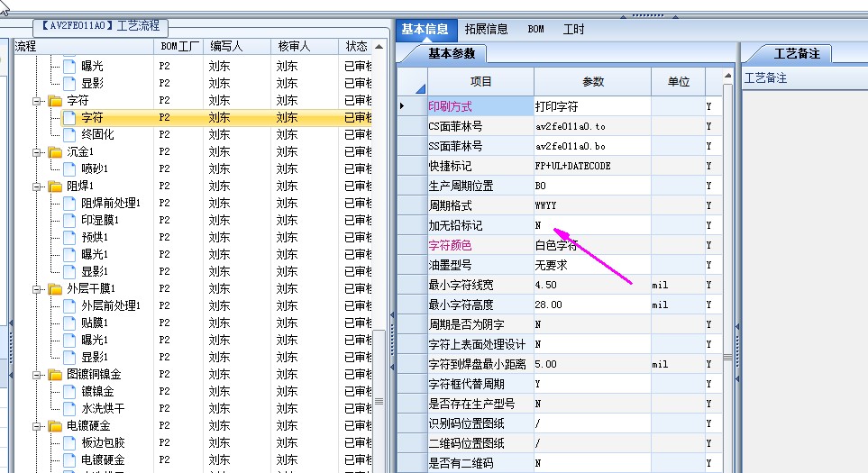Click the 快捷标记 value FP+UL+DATECODE
Viewport: 868px width, 473px height.
[592, 166]
